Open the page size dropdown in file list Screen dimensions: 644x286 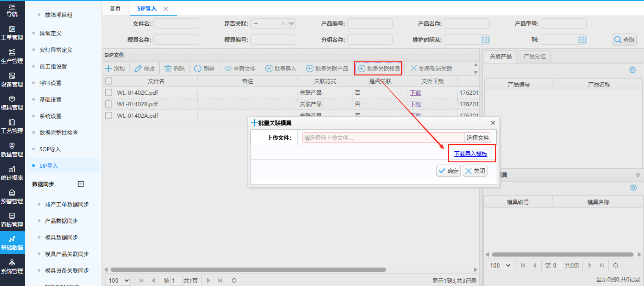pos(118,280)
